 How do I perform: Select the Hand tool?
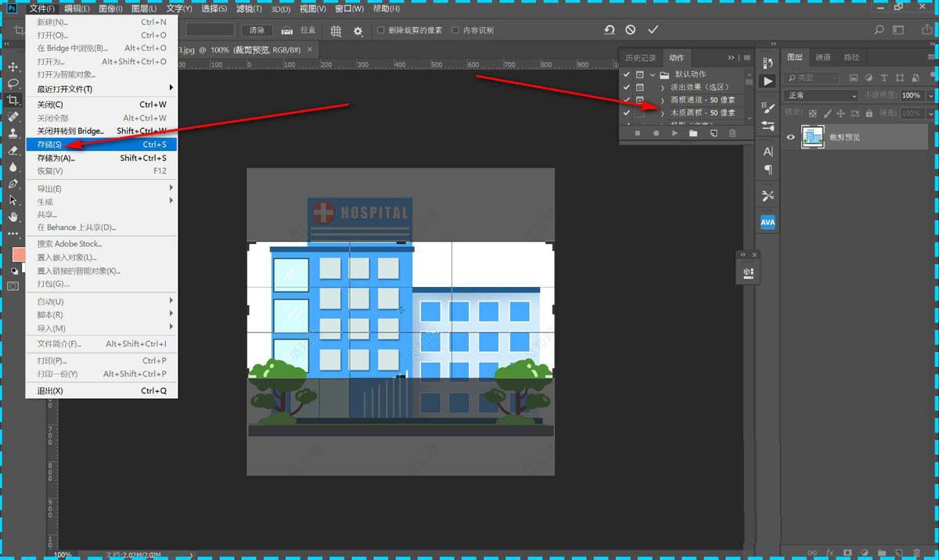[13, 217]
